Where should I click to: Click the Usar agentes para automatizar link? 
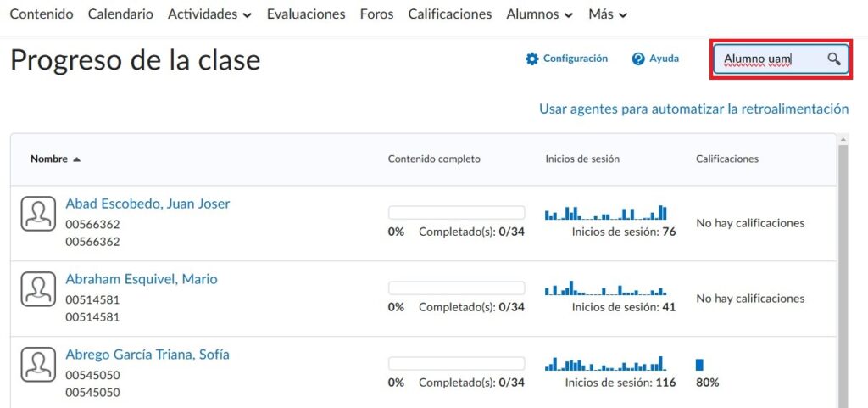point(693,109)
